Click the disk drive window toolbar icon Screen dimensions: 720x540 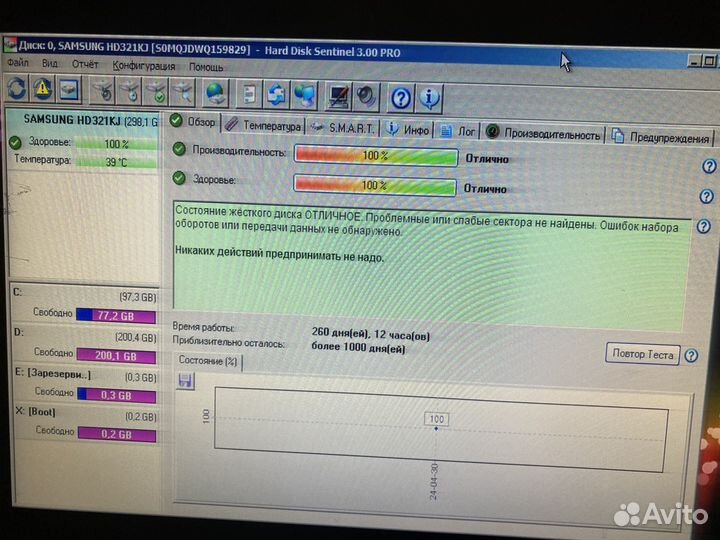69,89
